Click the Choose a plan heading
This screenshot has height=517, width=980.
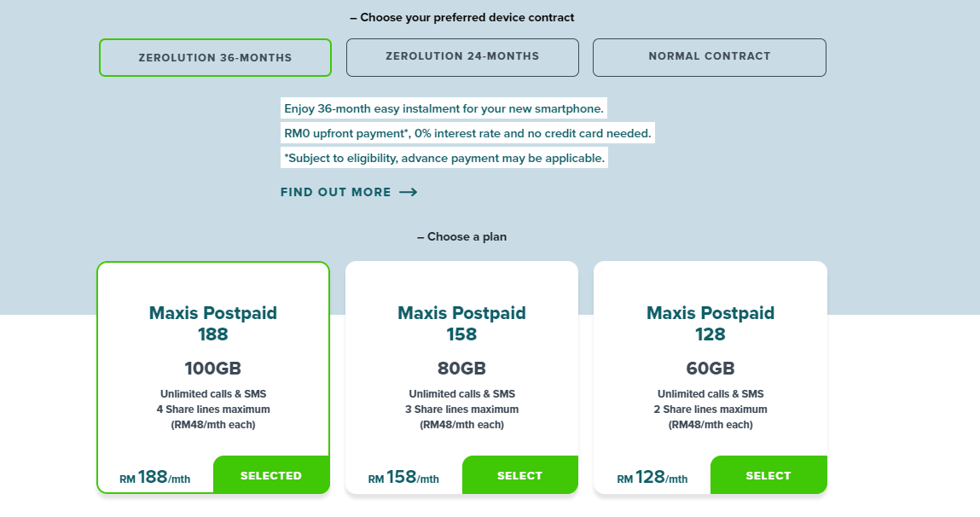(462, 237)
